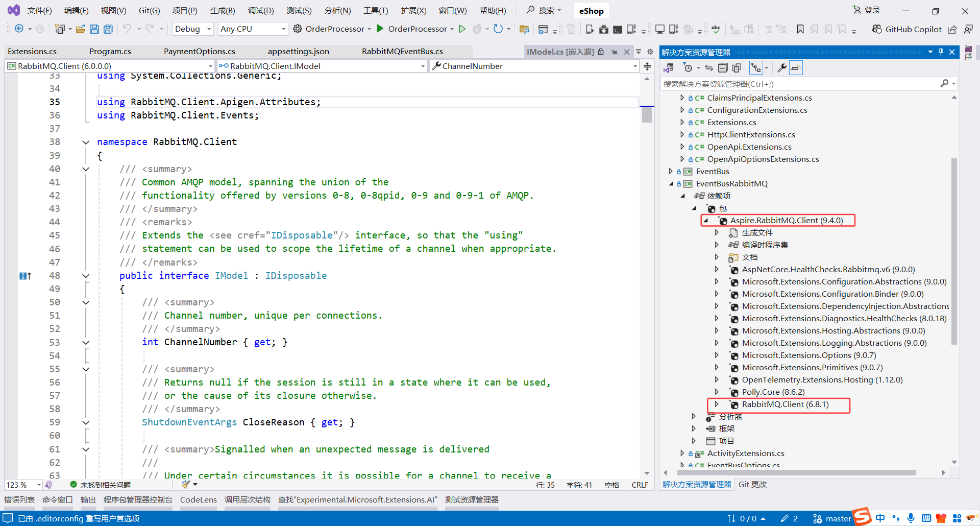
Task: Click the Git master branch indicator
Action: [x=832, y=518]
